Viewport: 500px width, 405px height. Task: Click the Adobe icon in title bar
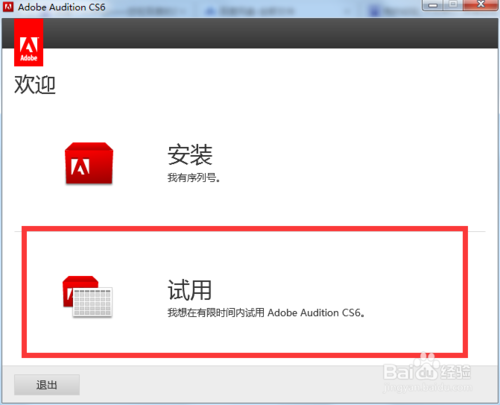click(8, 7)
